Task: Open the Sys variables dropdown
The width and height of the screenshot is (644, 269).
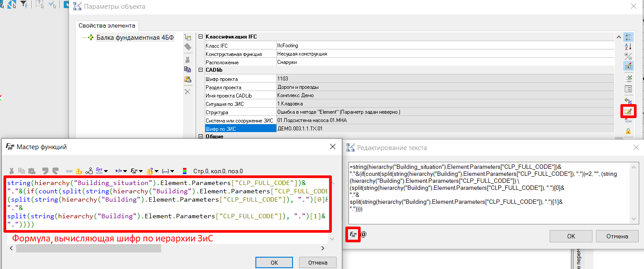Action: tap(102, 171)
